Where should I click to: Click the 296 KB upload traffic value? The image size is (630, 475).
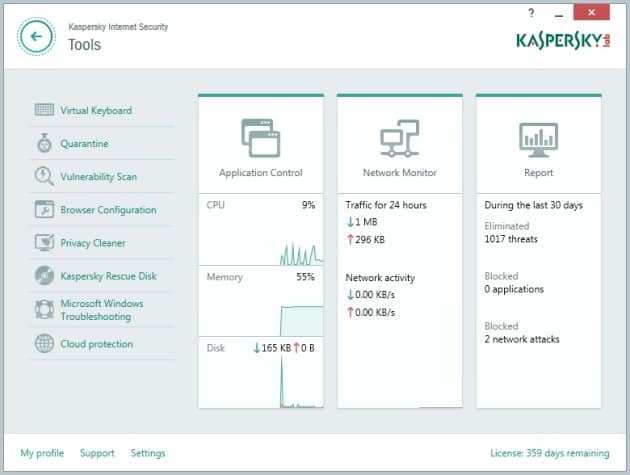[366, 240]
